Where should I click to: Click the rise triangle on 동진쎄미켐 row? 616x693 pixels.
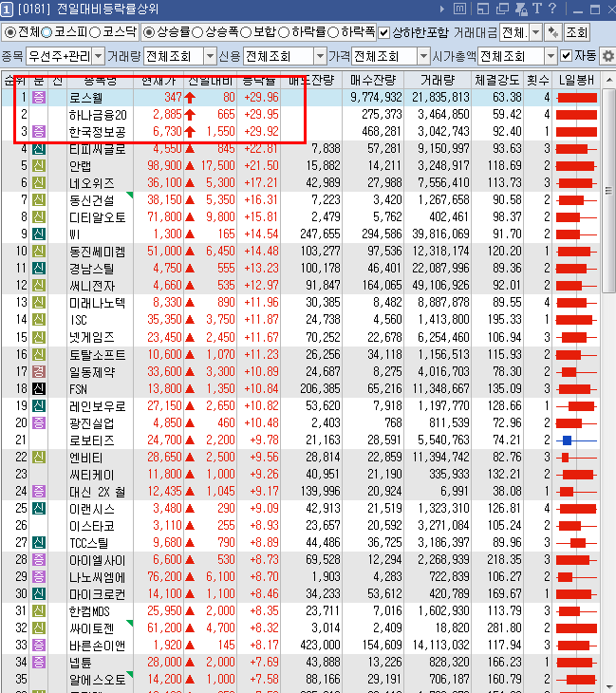[x=190, y=252]
